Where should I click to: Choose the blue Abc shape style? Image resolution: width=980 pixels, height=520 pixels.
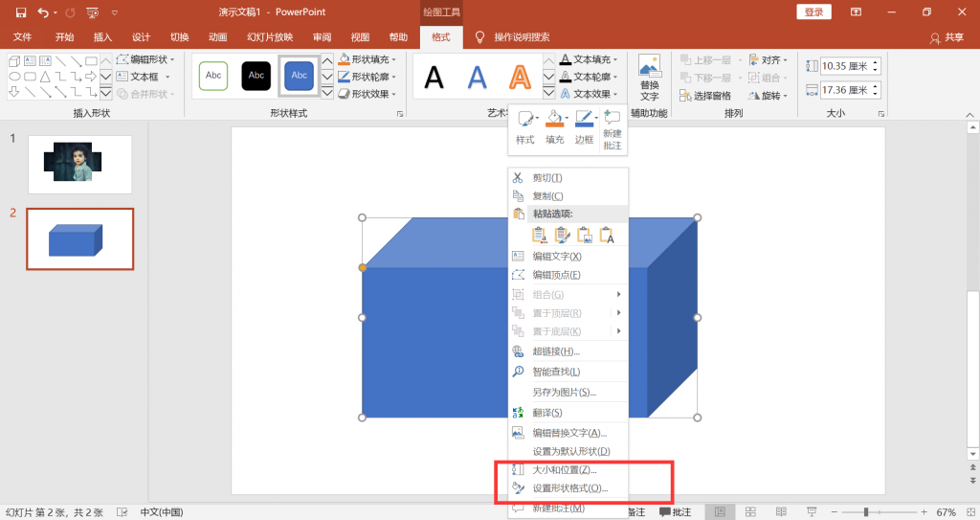pos(300,76)
